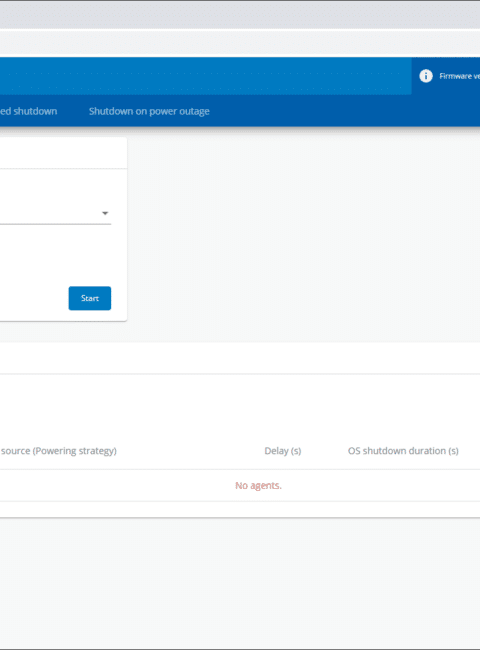
Task: Click the Powering strategy column header
Action: (x=58, y=451)
